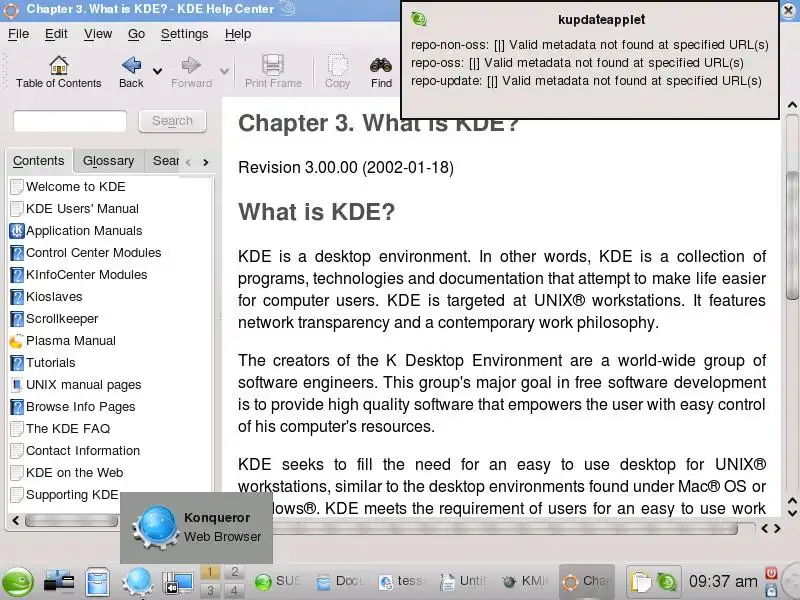Switch to the Glossary tab
This screenshot has width=800, height=600.
coord(108,161)
